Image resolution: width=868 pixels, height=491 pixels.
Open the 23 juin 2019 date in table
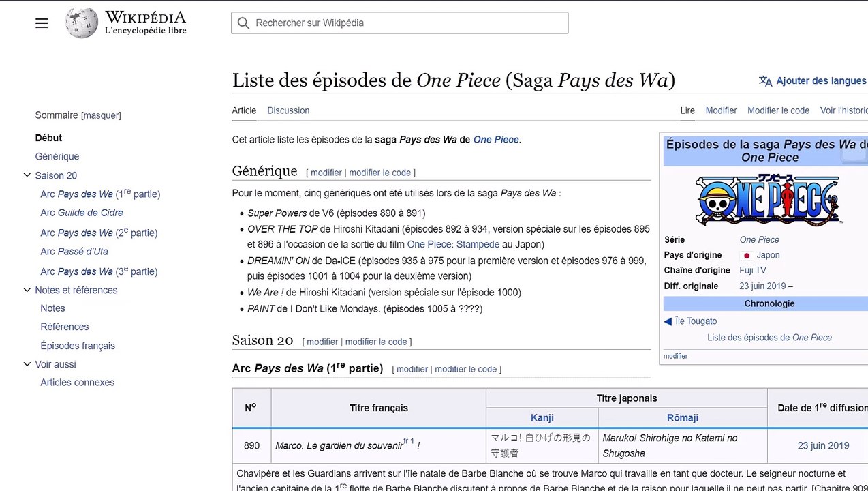[x=823, y=446]
